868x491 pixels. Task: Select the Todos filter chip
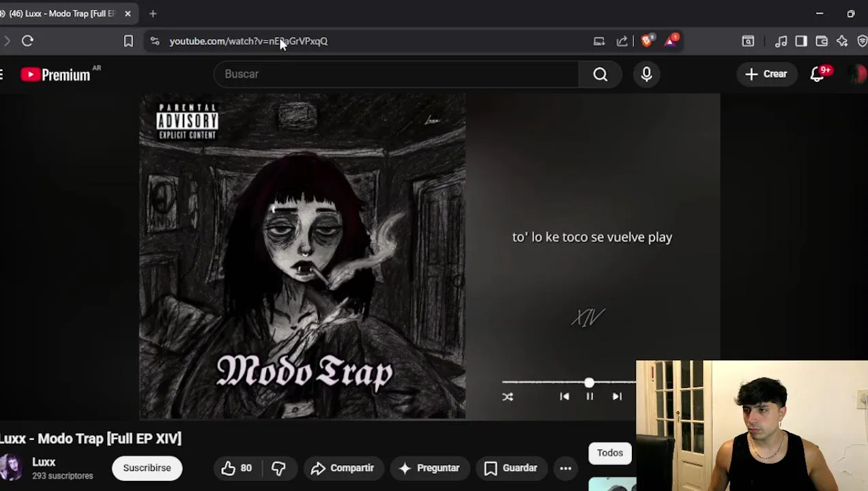pos(610,453)
